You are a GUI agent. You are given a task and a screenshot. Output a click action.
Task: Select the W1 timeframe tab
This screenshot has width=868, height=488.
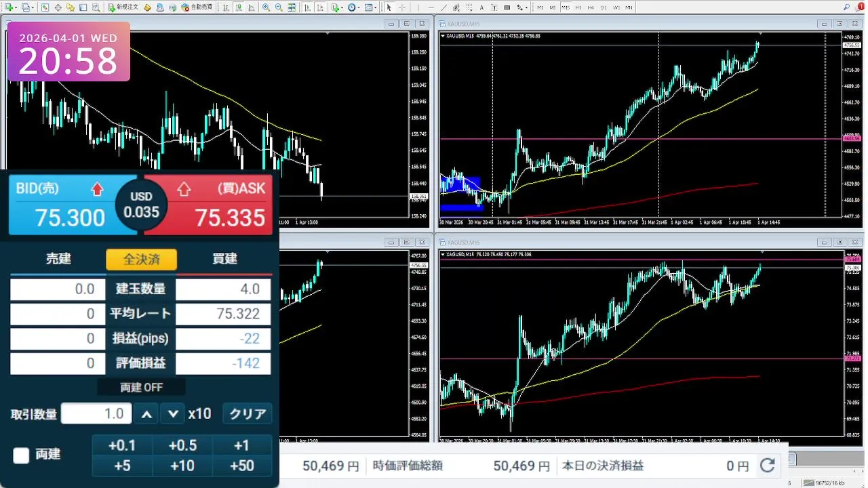tap(616, 7)
